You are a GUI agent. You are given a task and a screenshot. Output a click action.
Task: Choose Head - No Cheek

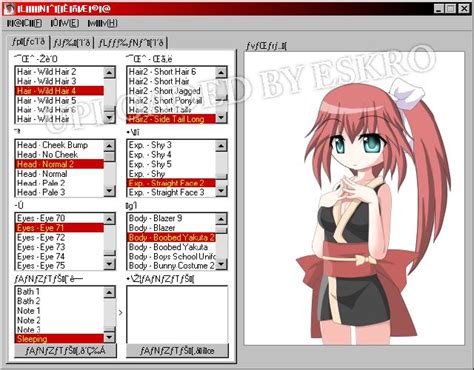point(60,155)
